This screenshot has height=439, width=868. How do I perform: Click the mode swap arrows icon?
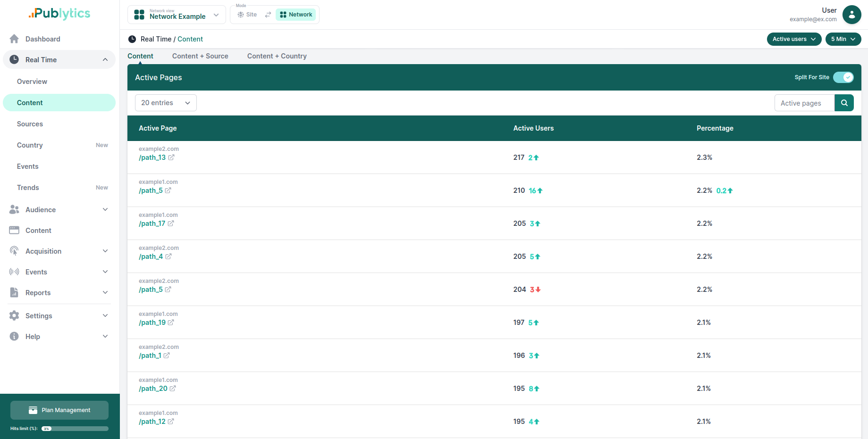(268, 15)
